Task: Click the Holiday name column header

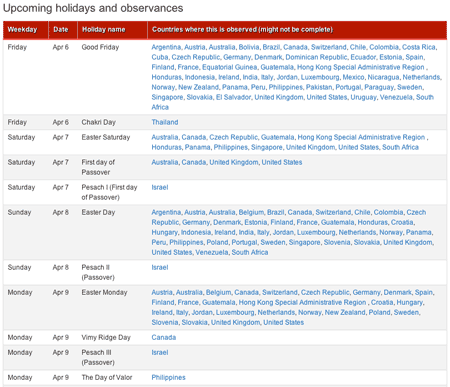Action: tap(104, 30)
